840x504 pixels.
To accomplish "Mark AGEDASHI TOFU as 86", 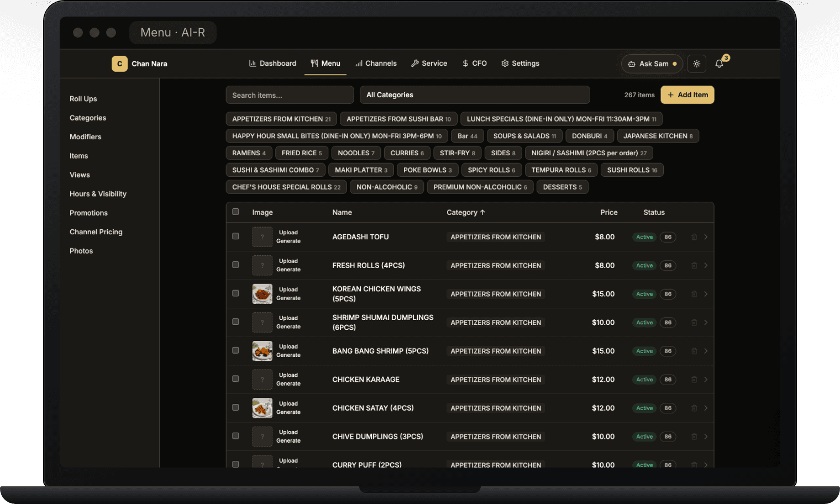I will click(668, 237).
